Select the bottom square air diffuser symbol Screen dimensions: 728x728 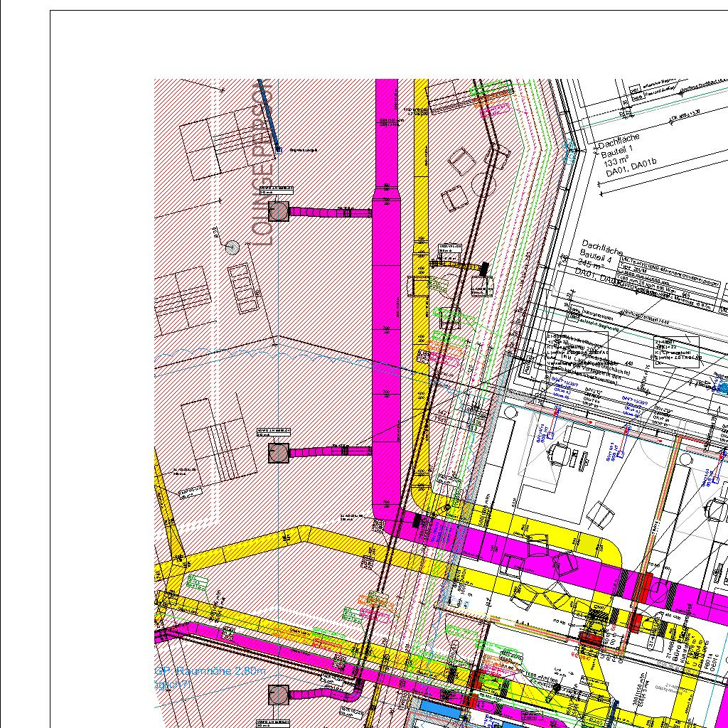[278, 695]
